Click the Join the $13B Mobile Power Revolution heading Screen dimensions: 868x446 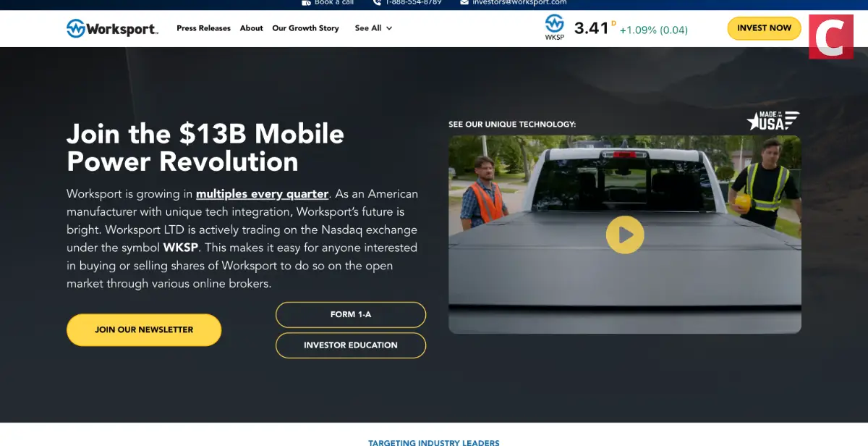205,148
